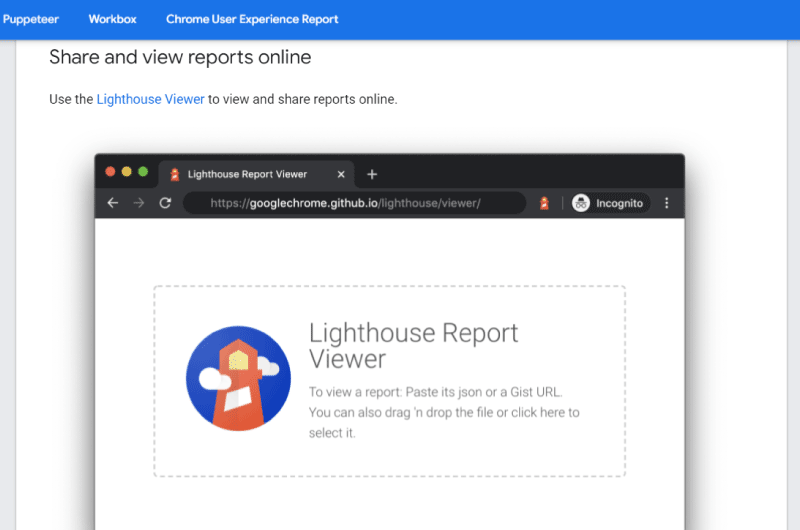Viewport: 800px width, 530px height.
Task: Click the yellow minimize dot in browser screenshot
Action: (127, 171)
